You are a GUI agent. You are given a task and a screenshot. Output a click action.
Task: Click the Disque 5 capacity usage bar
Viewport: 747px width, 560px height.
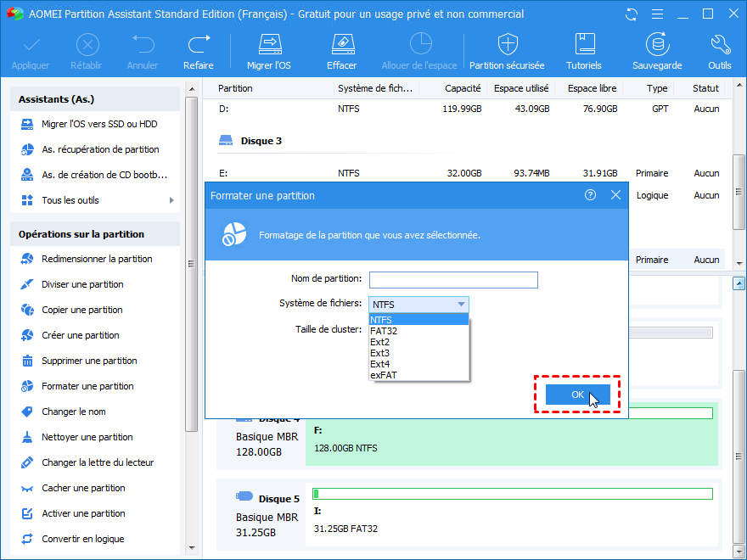click(512, 494)
